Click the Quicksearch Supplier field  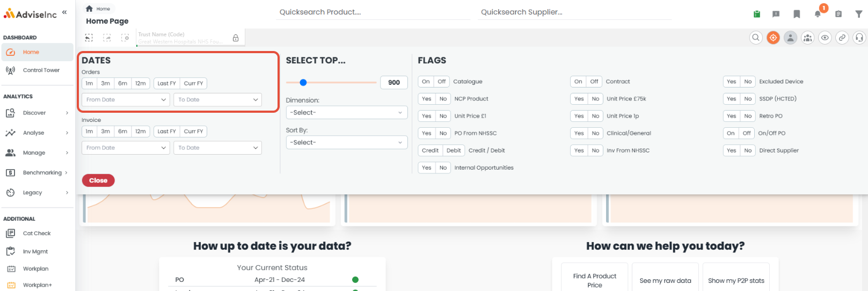pyautogui.click(x=575, y=12)
